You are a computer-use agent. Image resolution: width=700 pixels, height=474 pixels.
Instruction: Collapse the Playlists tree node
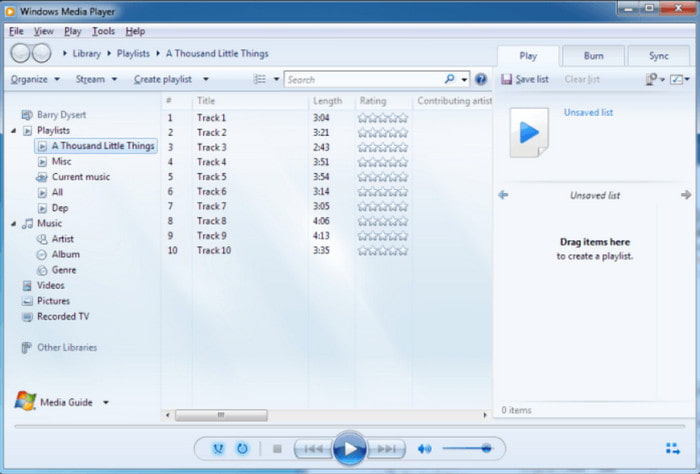pos(13,131)
